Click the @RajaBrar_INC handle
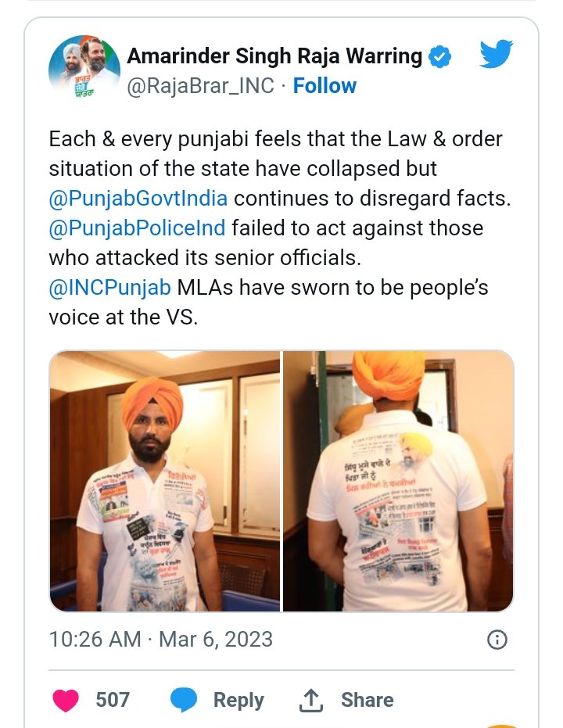Screen dimensions: 563x728 [200, 86]
